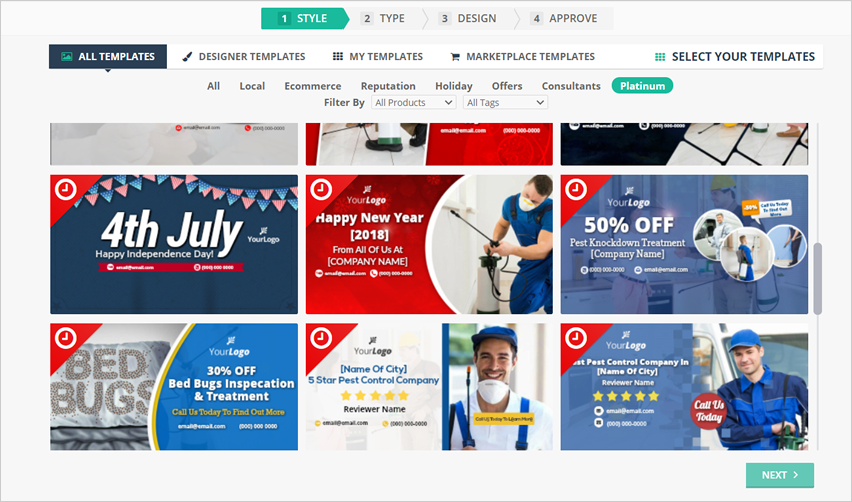The image size is (852, 502).
Task: Switch to the My Templates tab
Action: pyautogui.click(x=377, y=57)
